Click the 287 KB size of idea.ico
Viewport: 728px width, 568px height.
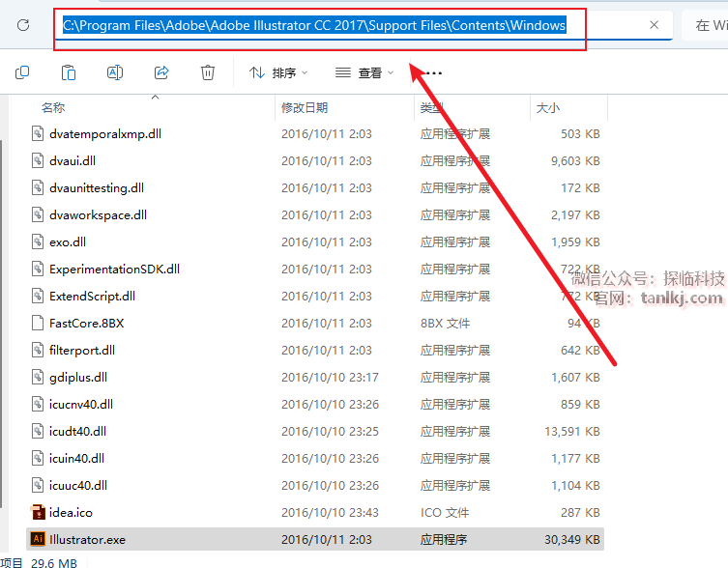580,512
